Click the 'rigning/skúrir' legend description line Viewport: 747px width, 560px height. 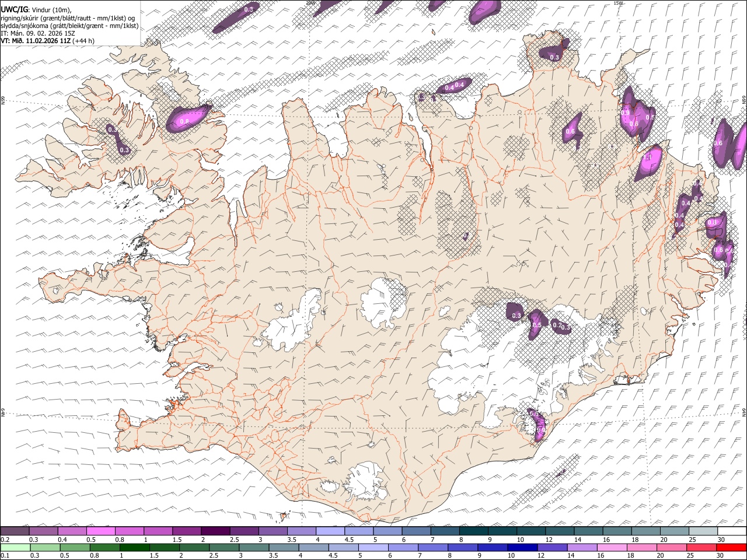coord(68,17)
